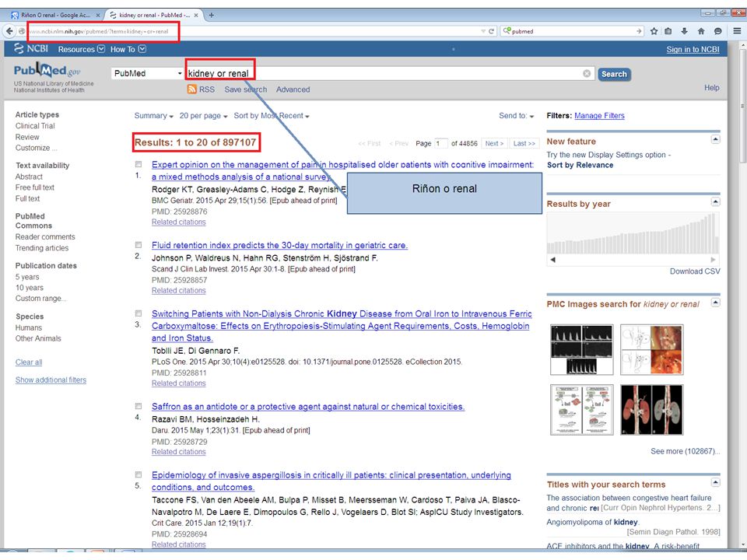The height and width of the screenshot is (560, 747).
Task: Open the 20 per page dropdown
Action: (x=203, y=116)
